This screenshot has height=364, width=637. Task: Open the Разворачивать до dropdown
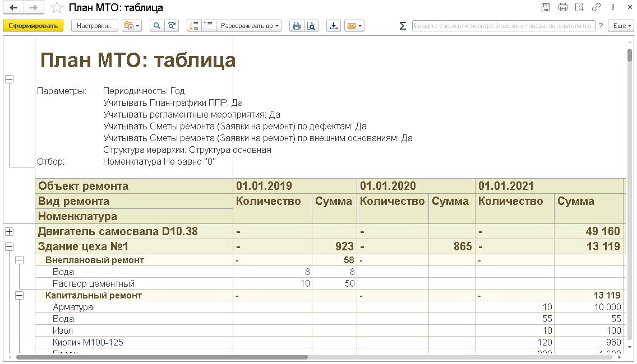[x=249, y=26]
